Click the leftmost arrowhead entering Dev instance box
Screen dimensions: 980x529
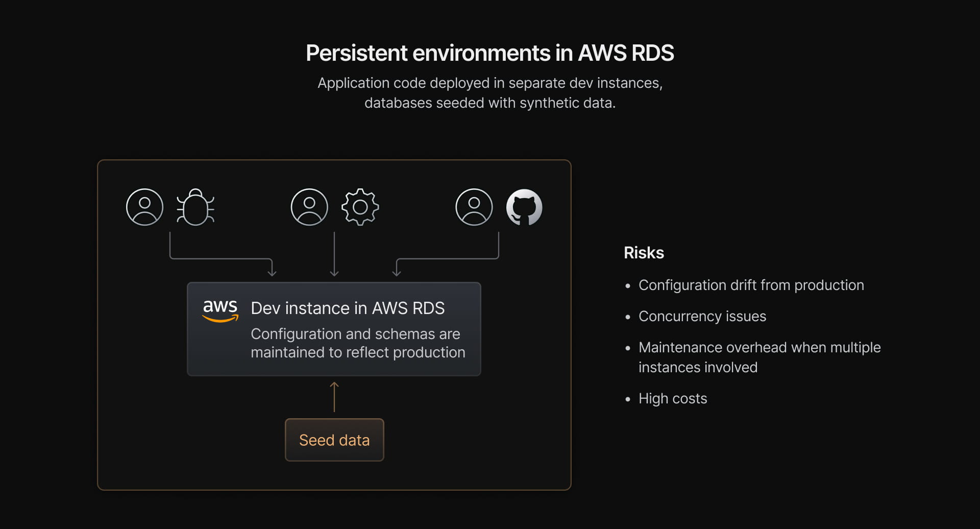click(272, 272)
